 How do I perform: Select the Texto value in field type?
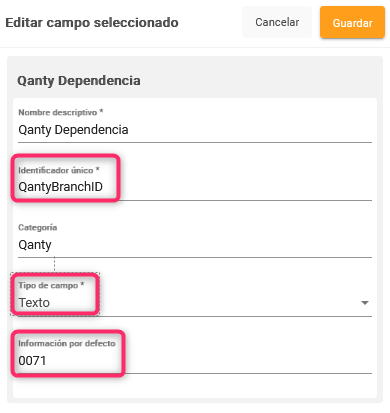tap(34, 303)
